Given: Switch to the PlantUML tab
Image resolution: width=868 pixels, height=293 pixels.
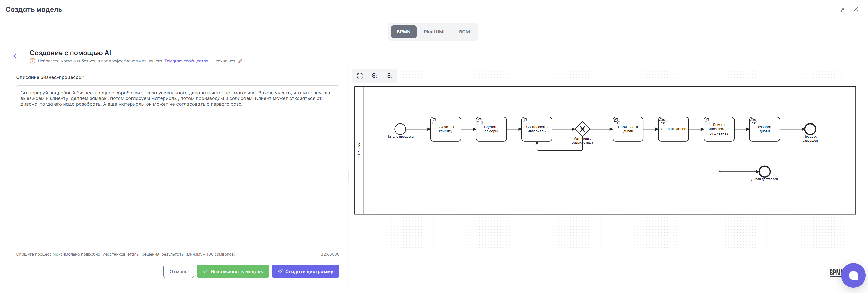Looking at the screenshot, I should pos(434,32).
